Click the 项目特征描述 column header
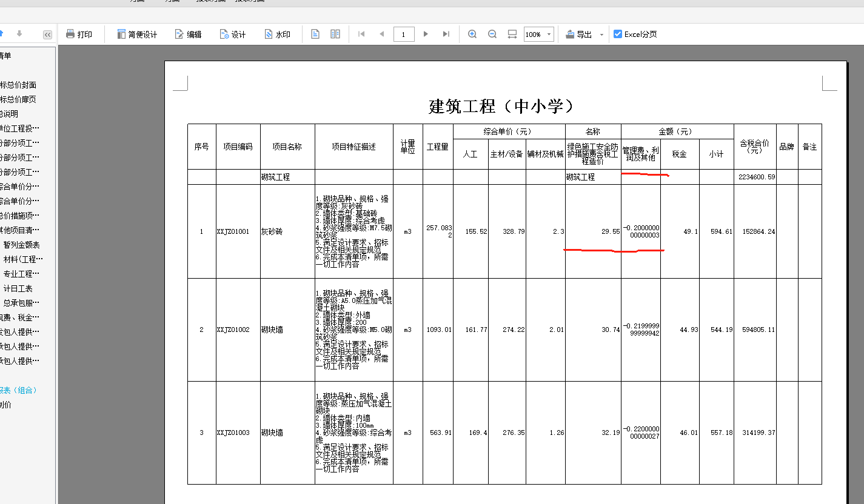 click(x=353, y=147)
